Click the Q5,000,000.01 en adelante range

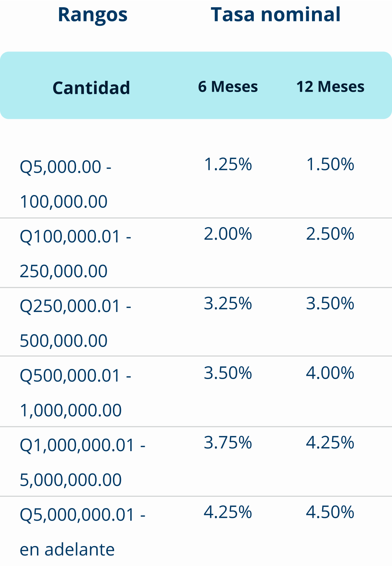[x=82, y=532]
